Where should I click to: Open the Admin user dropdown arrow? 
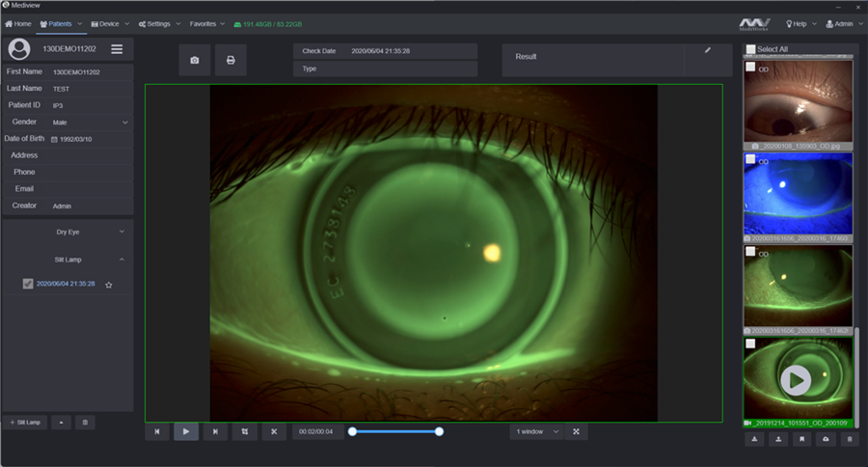(x=861, y=24)
